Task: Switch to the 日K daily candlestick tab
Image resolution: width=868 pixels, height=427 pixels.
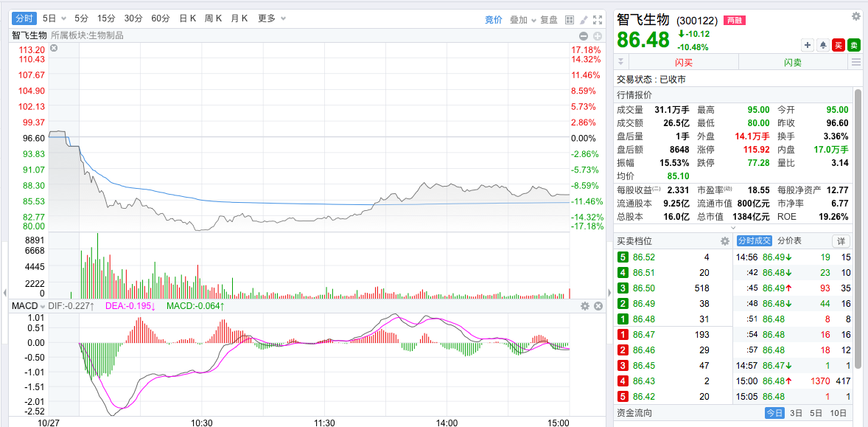Action: (x=188, y=18)
